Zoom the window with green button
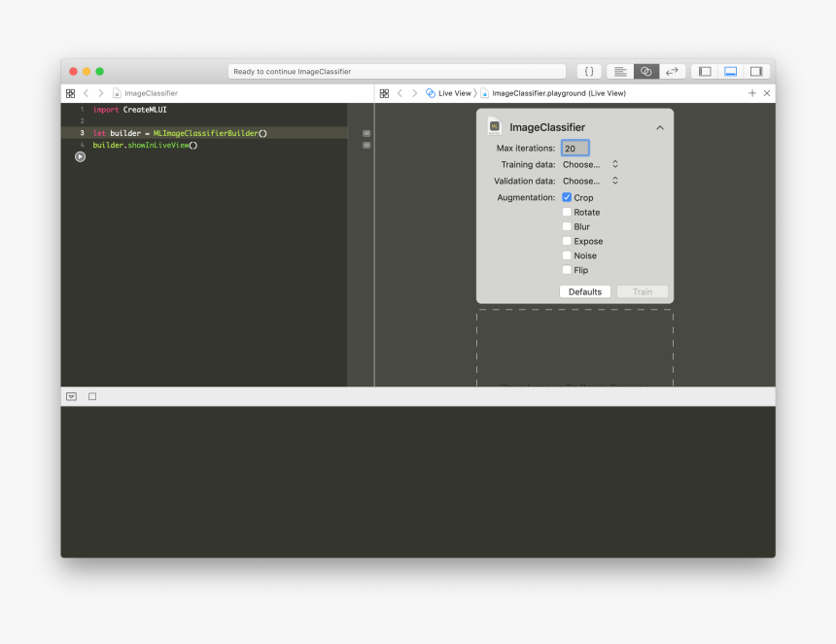Image resolution: width=836 pixels, height=644 pixels. point(100,71)
